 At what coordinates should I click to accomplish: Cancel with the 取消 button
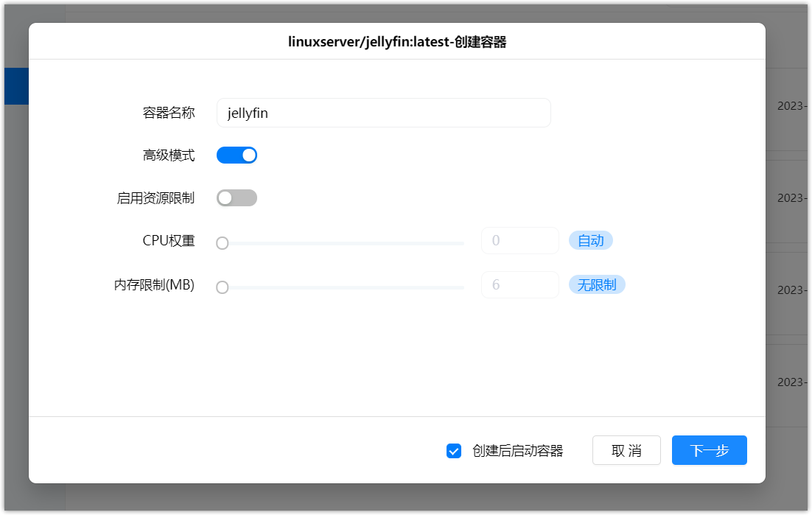click(x=626, y=450)
